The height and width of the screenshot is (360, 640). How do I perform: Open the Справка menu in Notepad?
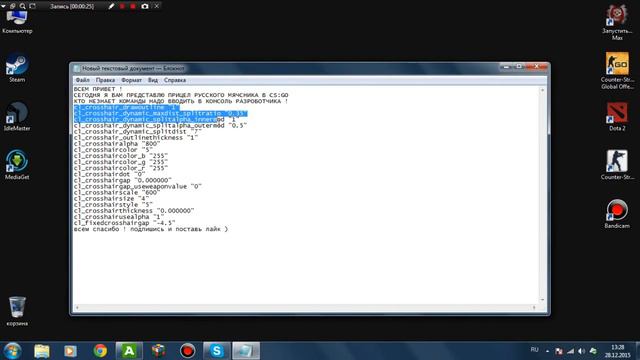(x=175, y=80)
